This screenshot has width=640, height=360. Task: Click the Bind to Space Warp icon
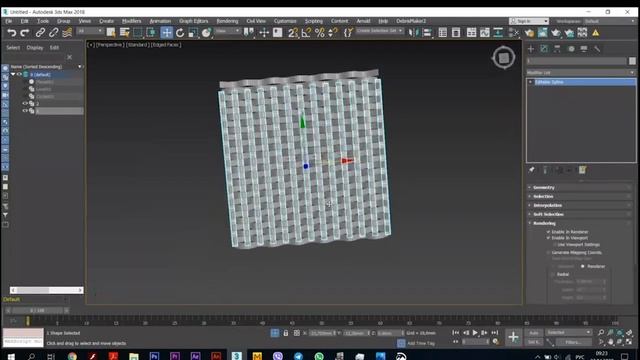pos(67,33)
